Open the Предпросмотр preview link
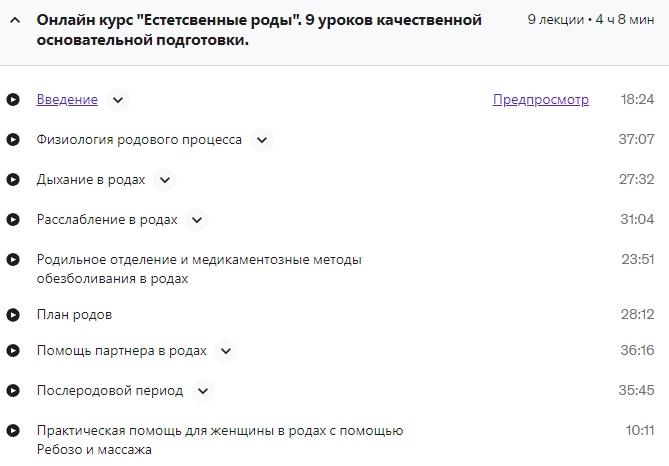 point(541,100)
